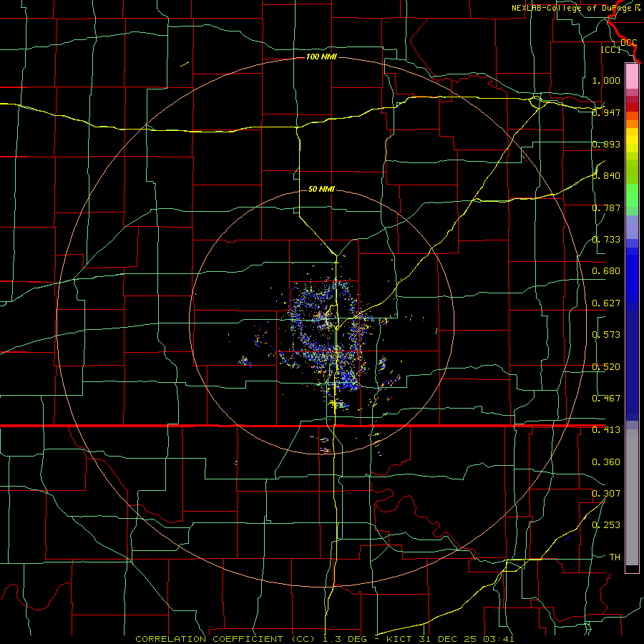Click the DCC label above the legend

(628, 42)
